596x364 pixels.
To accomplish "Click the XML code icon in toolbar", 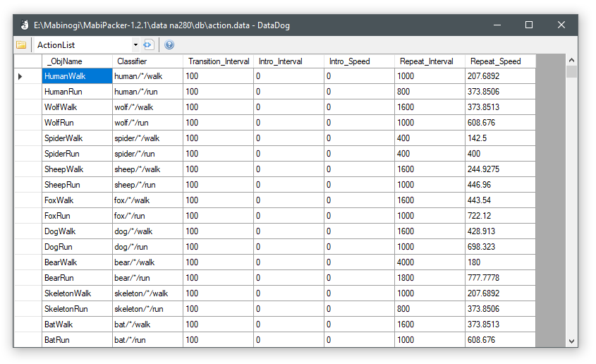I will pyautogui.click(x=148, y=45).
